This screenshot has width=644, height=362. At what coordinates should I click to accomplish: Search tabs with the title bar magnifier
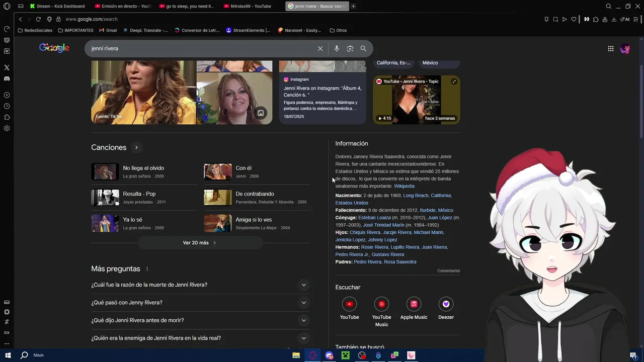coord(608,6)
